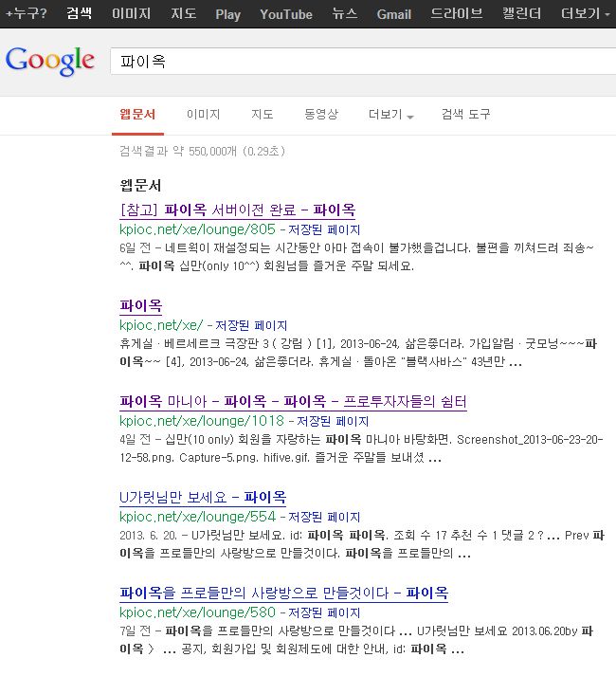Expand 더보기 dropdown under the search box

[391, 115]
